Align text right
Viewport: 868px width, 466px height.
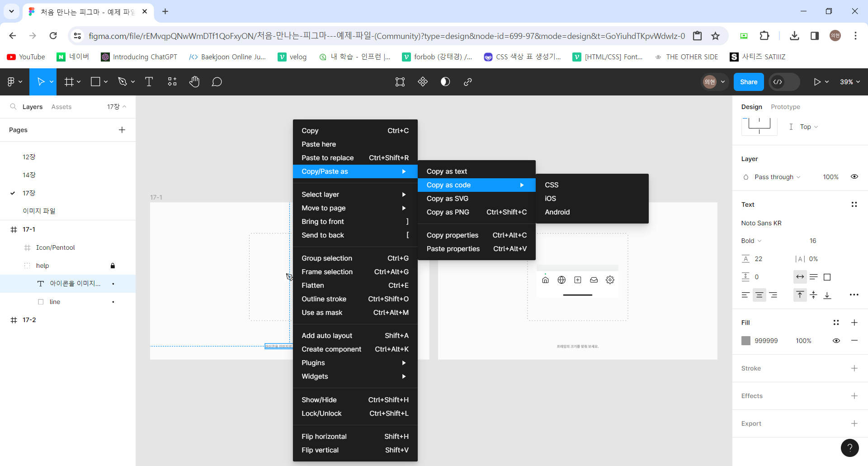click(x=774, y=295)
